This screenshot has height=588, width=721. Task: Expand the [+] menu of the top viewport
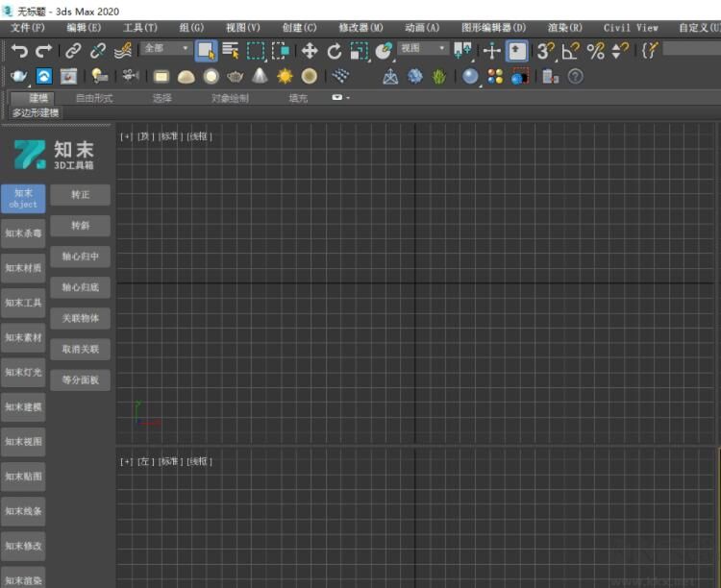click(x=126, y=136)
